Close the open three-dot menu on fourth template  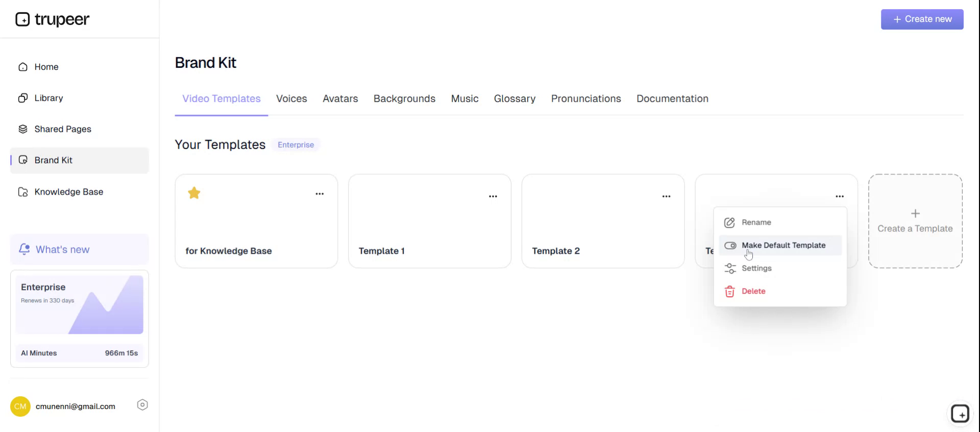click(x=840, y=196)
